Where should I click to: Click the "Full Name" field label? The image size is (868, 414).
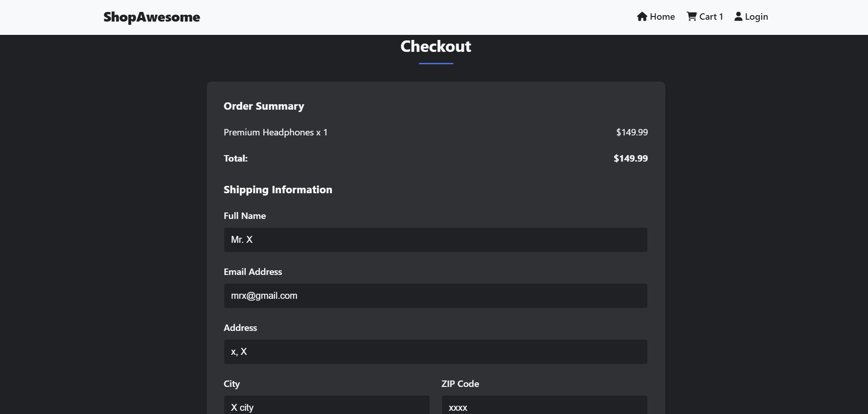point(245,216)
